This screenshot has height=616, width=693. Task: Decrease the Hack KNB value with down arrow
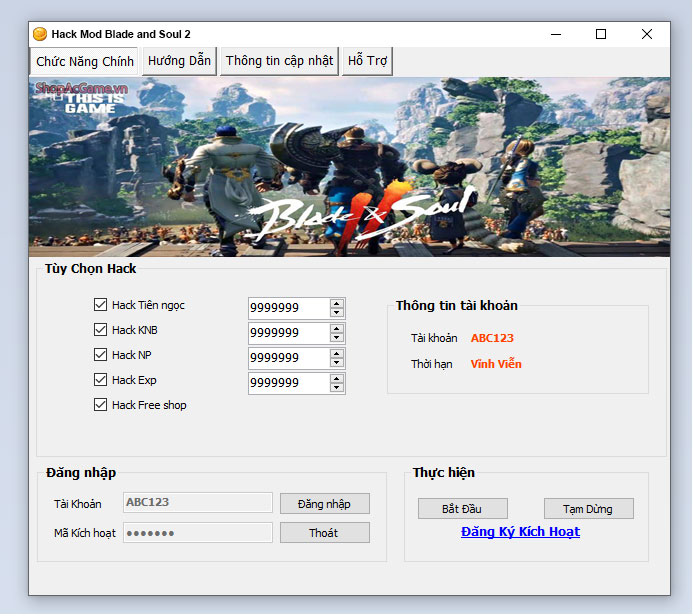pyautogui.click(x=337, y=338)
